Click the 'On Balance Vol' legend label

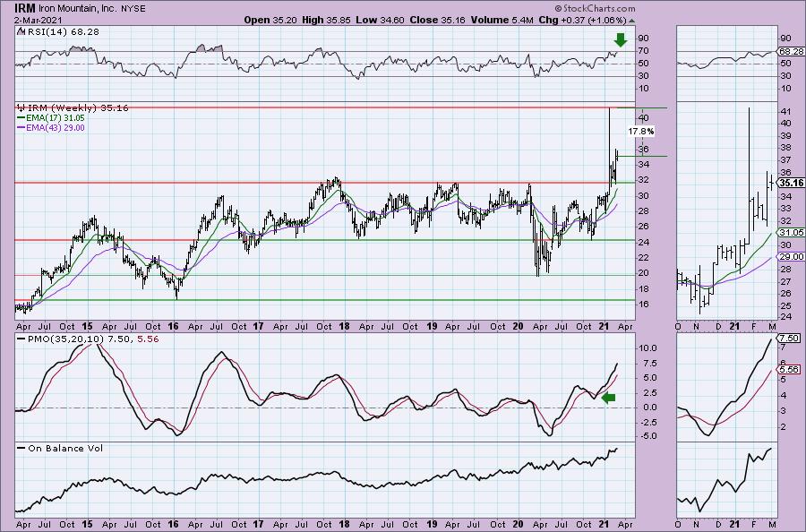[x=60, y=448]
